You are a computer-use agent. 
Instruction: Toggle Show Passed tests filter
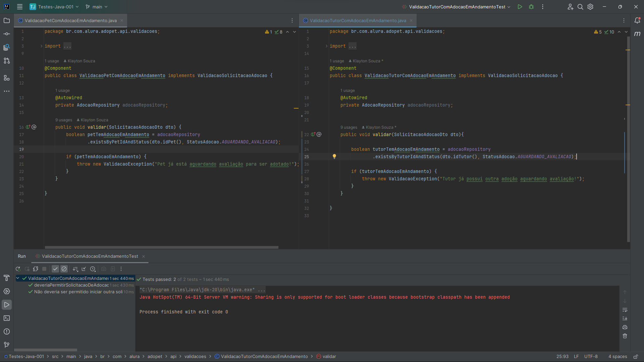[55, 269]
